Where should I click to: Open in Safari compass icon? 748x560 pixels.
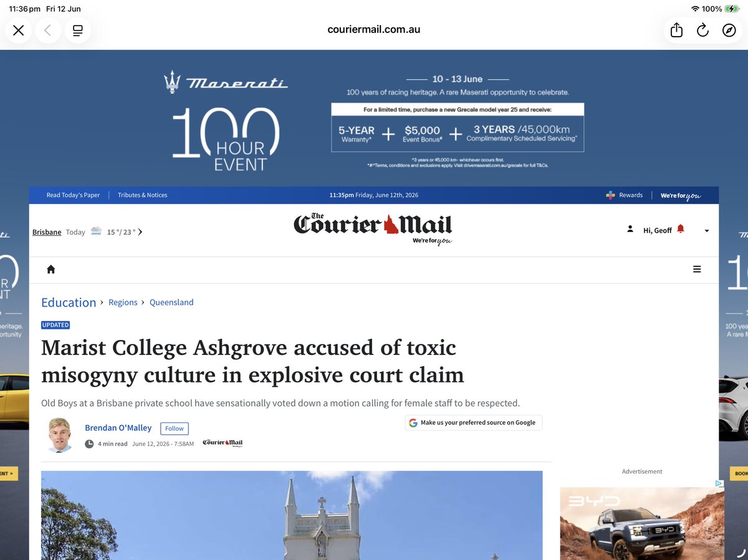[729, 31]
